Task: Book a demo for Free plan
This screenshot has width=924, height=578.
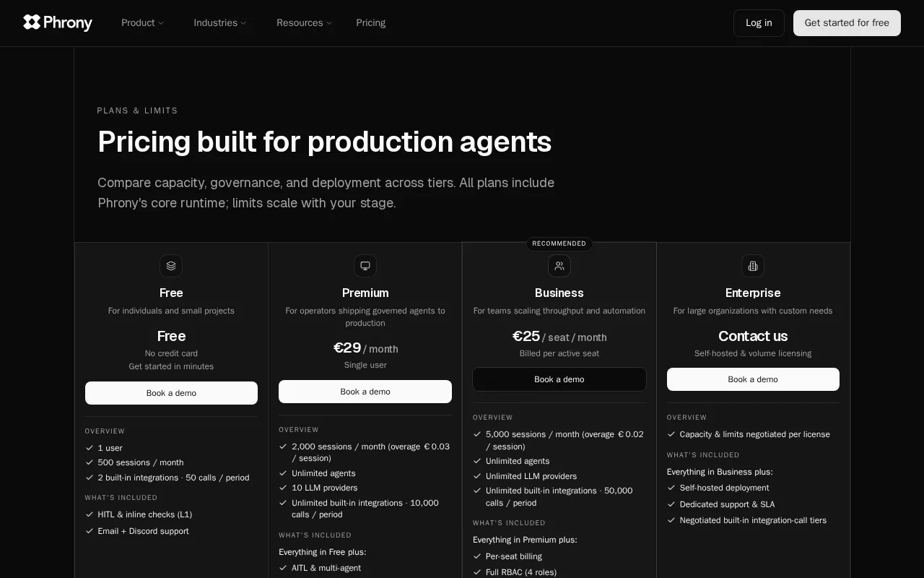Action: pyautogui.click(x=171, y=393)
